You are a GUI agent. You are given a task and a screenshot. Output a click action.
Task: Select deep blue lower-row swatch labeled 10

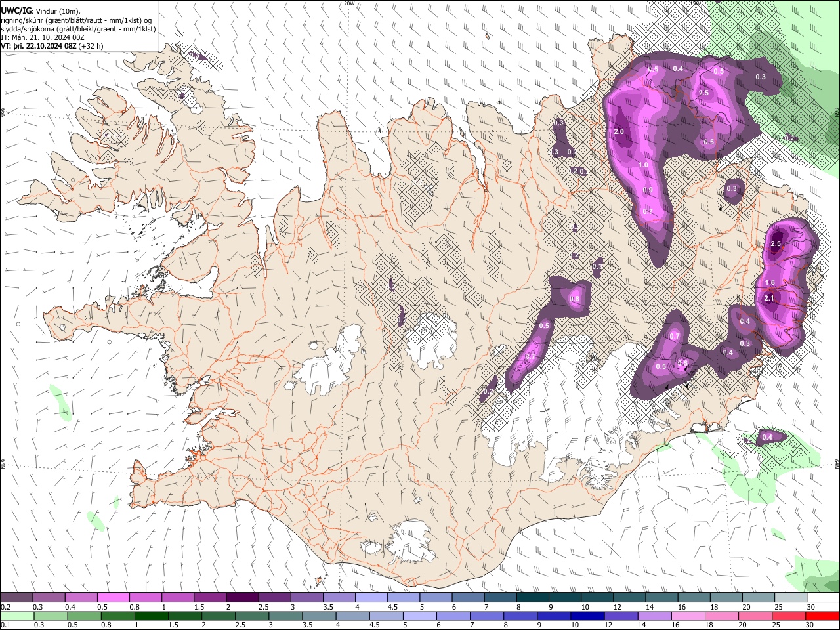tap(588, 616)
